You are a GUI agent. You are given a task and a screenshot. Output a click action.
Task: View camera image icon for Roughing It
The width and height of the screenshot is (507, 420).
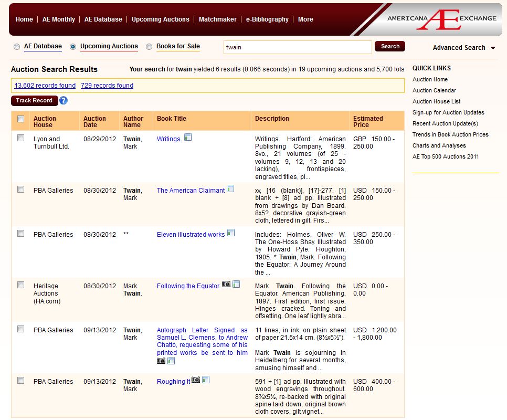coord(196,380)
